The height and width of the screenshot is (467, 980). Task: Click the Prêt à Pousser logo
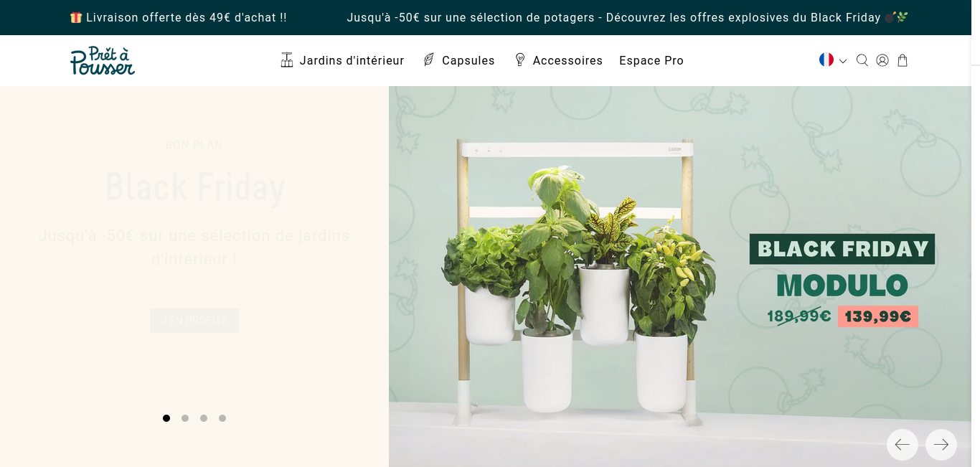click(103, 60)
